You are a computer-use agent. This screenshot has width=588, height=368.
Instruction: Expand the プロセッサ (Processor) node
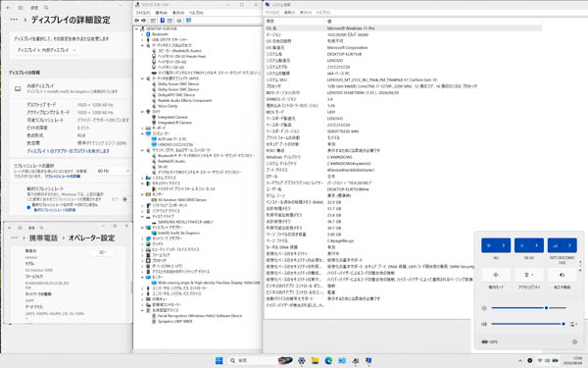coord(142,261)
